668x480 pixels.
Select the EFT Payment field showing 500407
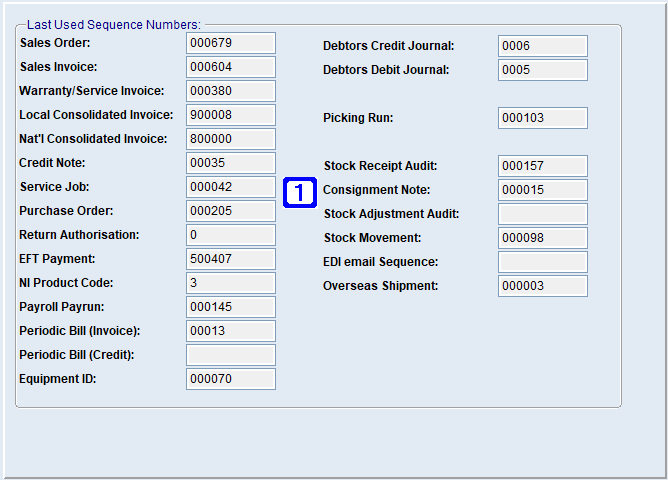pyautogui.click(x=231, y=259)
